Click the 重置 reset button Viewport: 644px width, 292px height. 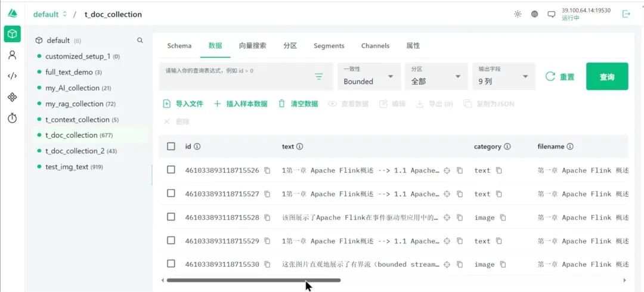click(x=560, y=77)
